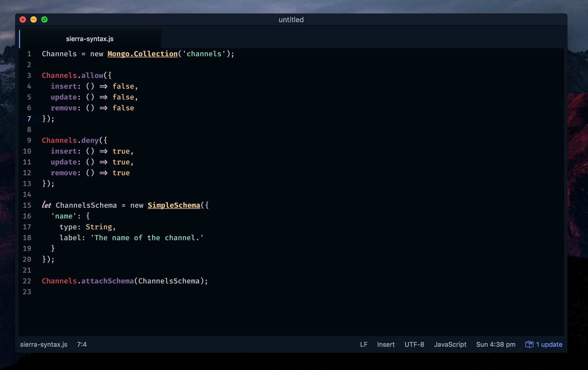Click the 7:4 cursor position indicator

pyautogui.click(x=82, y=344)
